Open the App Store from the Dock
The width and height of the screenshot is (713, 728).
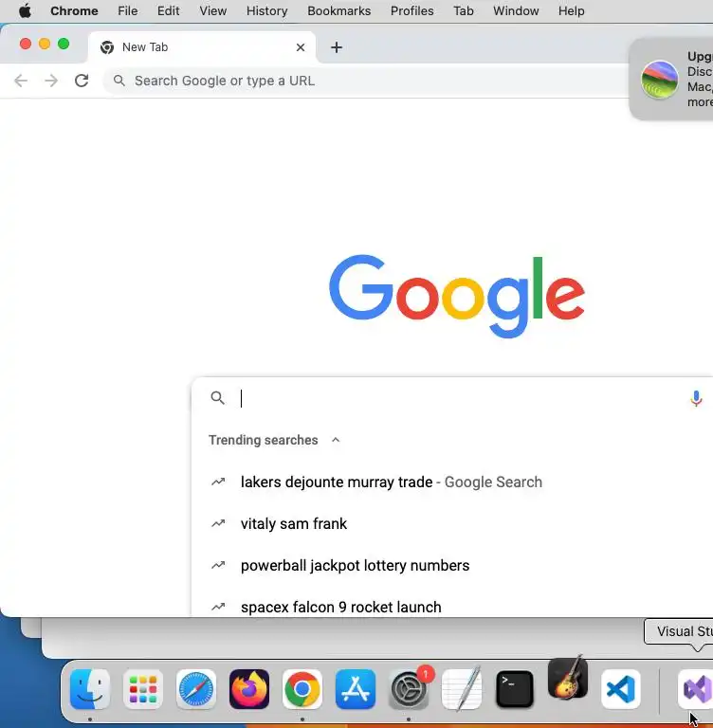click(x=356, y=689)
